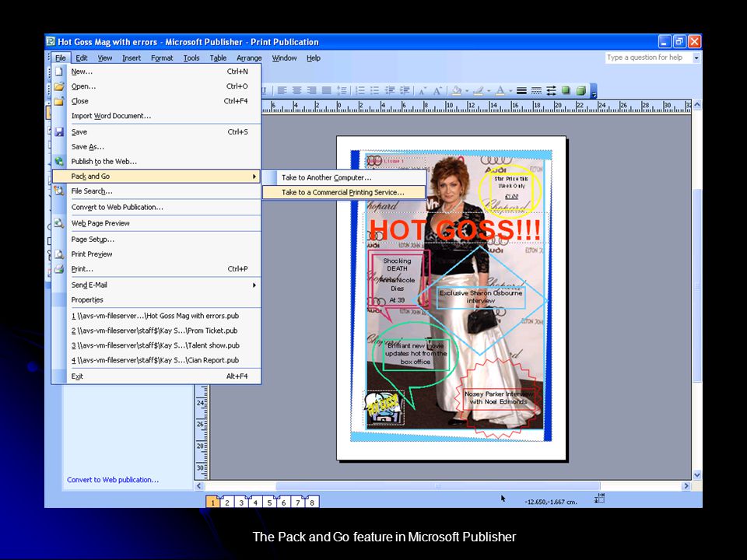Open the Formatting toolbar options arrow
This screenshot has height=560, width=747.
(594, 91)
